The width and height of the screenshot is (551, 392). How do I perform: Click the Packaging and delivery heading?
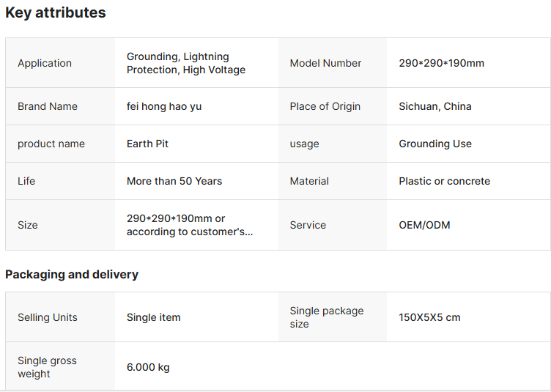[72, 275]
